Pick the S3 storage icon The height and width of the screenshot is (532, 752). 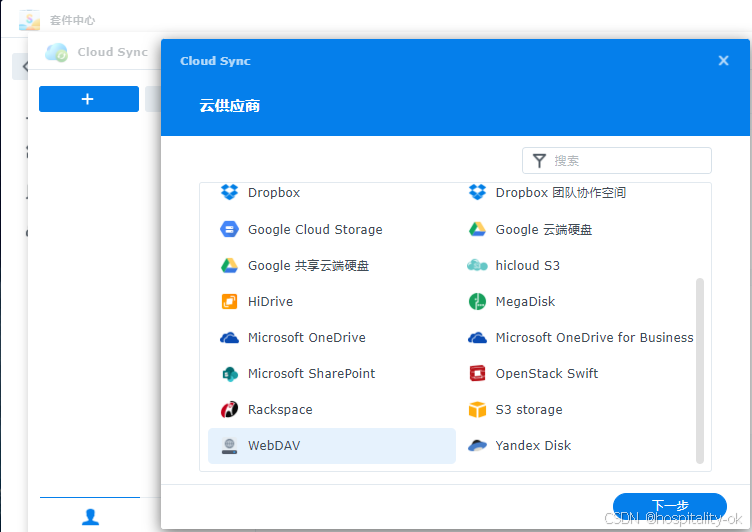477,409
